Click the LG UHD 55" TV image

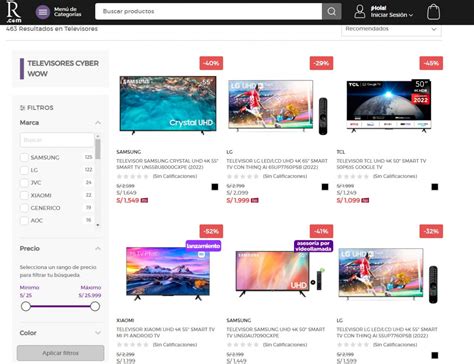388,275
